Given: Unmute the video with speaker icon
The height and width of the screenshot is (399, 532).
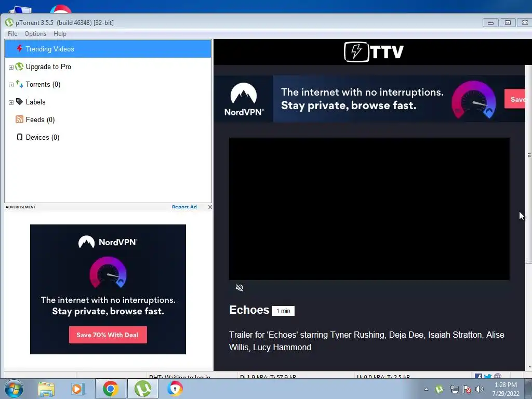Looking at the screenshot, I should [239, 288].
